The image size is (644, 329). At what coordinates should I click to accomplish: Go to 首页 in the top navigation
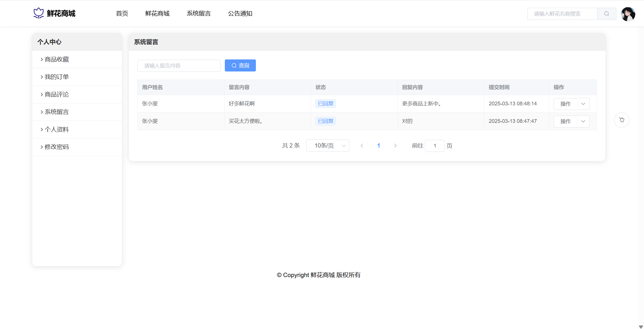coord(122,13)
